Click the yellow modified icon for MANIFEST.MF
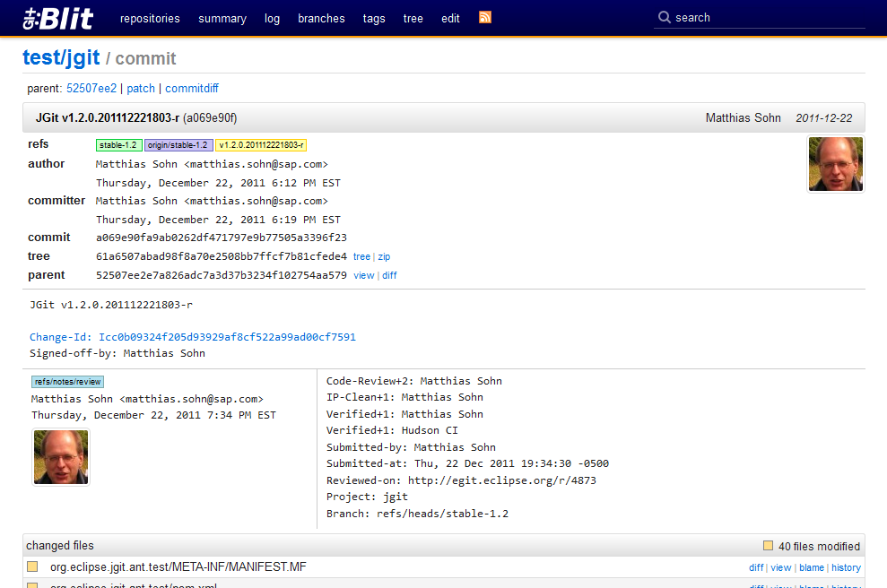Image resolution: width=887 pixels, height=588 pixels. (x=33, y=566)
